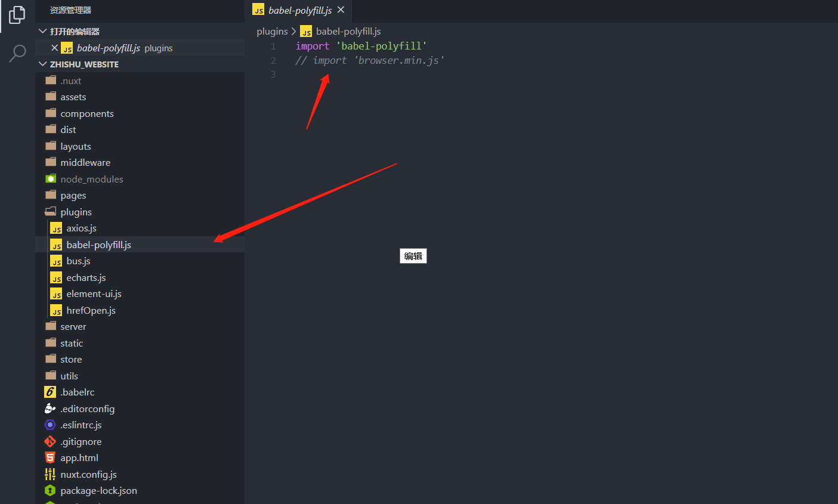Image resolution: width=838 pixels, height=504 pixels.
Task: Open the Explorer activity bar icon
Action: coord(17,14)
